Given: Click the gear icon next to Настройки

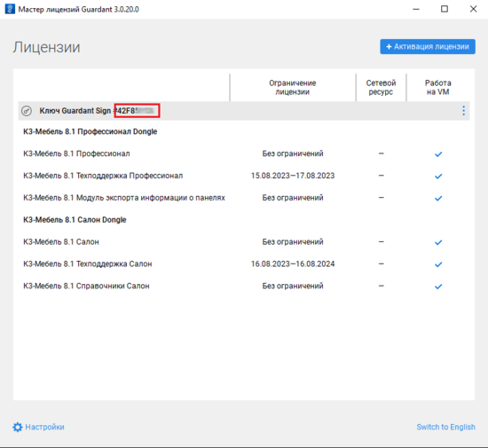Looking at the screenshot, I should point(18,427).
